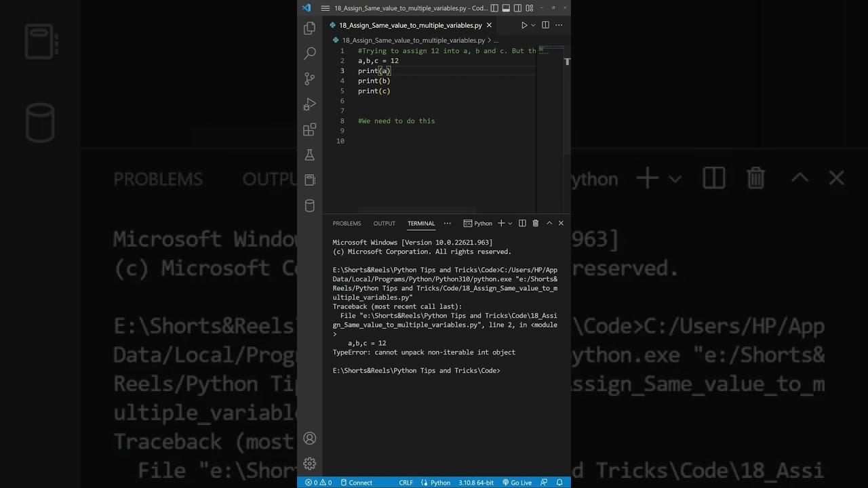The image size is (868, 488).
Task: Click the 'print(a)' line in editor
Action: tap(374, 70)
